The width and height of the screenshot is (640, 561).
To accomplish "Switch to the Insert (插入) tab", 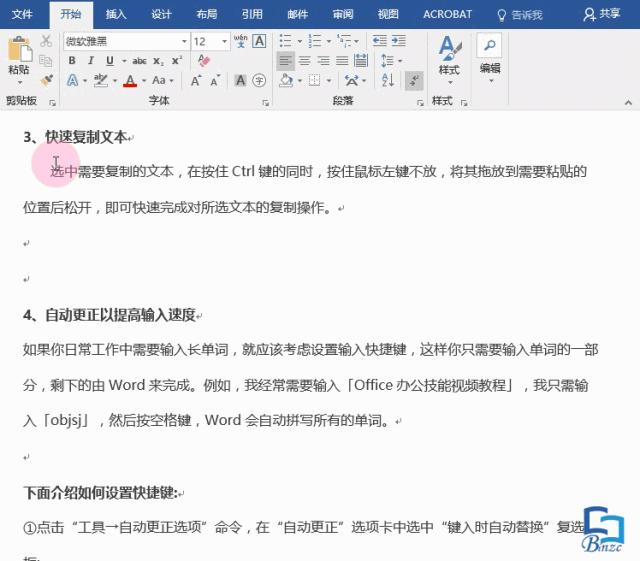I will (116, 15).
